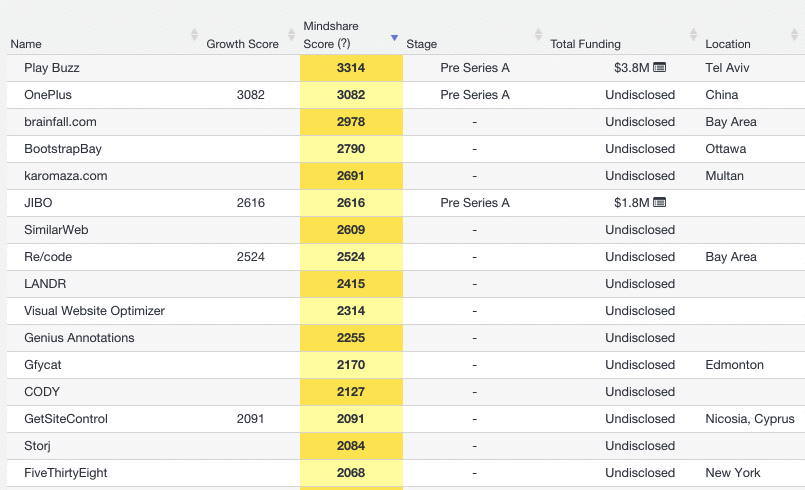Click the Total Funding column header label

pyautogui.click(x=585, y=44)
